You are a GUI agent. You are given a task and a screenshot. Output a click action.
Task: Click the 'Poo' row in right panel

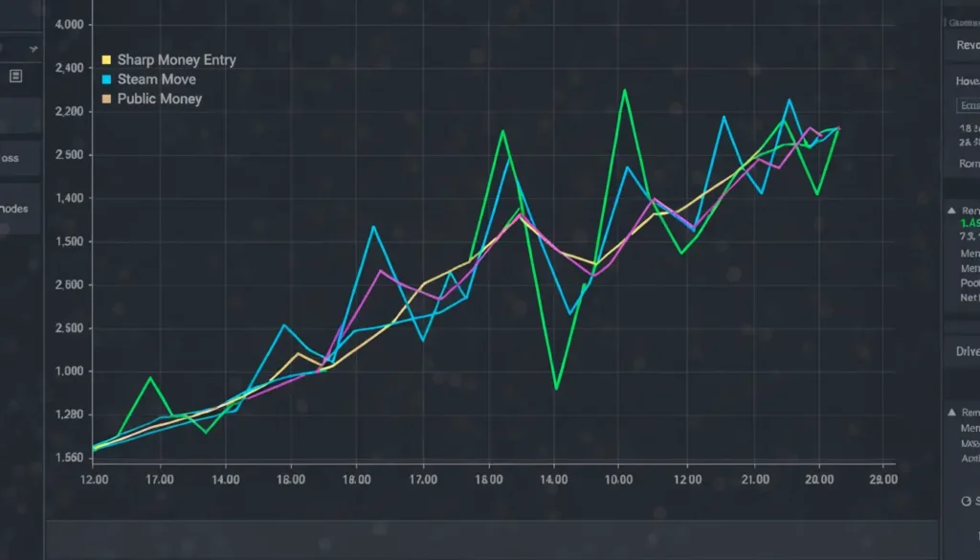(x=970, y=283)
